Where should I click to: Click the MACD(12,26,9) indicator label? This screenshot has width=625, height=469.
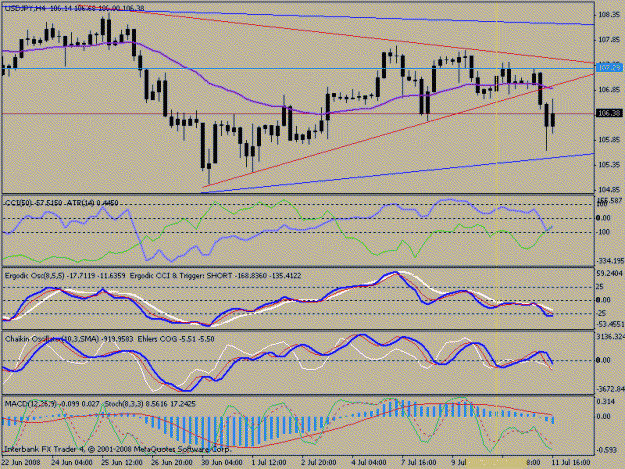click(52, 404)
